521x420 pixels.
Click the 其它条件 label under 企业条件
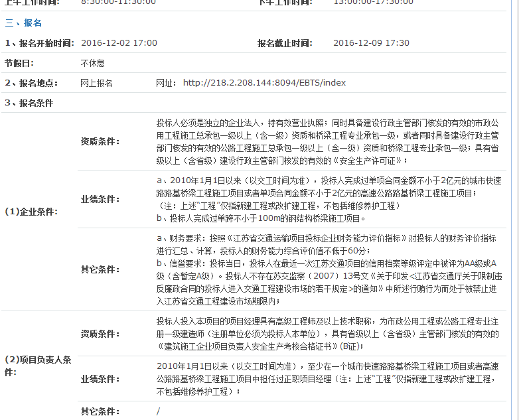(x=100, y=269)
